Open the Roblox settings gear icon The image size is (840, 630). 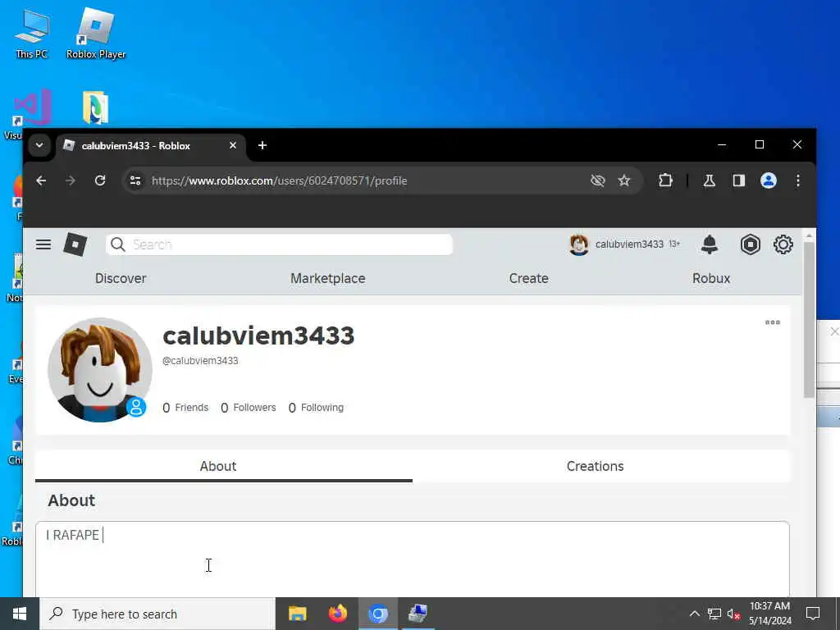tap(783, 244)
